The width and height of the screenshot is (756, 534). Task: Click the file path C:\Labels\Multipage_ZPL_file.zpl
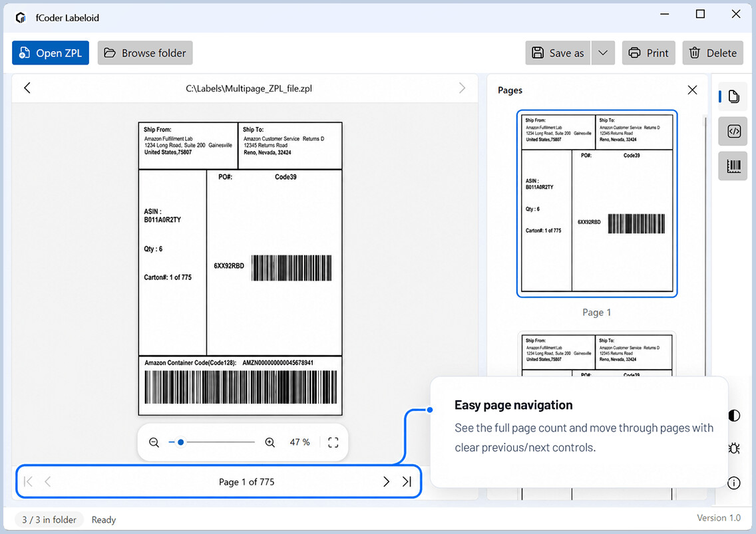point(249,88)
